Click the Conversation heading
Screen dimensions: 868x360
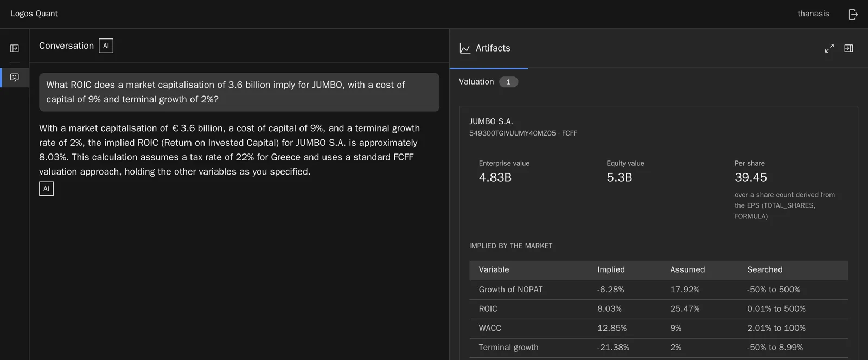click(x=66, y=46)
